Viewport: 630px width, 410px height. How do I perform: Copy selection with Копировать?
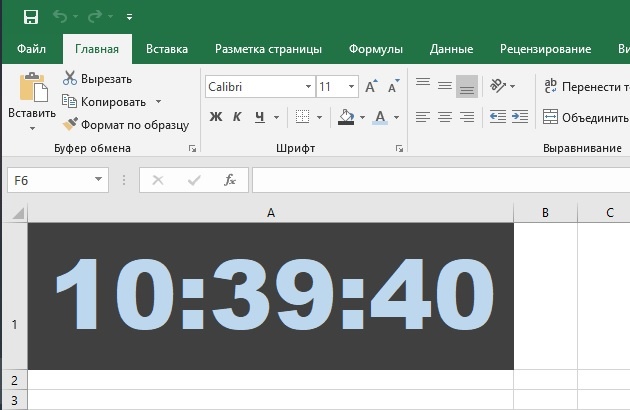[104, 102]
